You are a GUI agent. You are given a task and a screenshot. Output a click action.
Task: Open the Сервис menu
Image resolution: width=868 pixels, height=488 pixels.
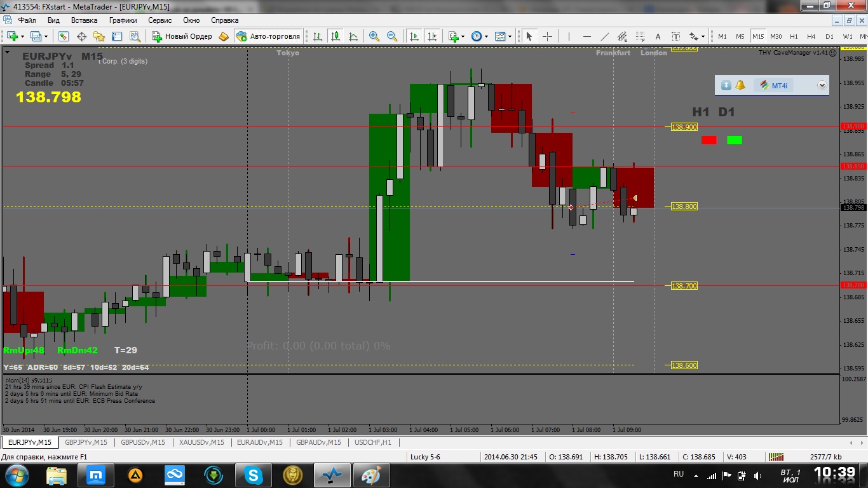(x=160, y=20)
